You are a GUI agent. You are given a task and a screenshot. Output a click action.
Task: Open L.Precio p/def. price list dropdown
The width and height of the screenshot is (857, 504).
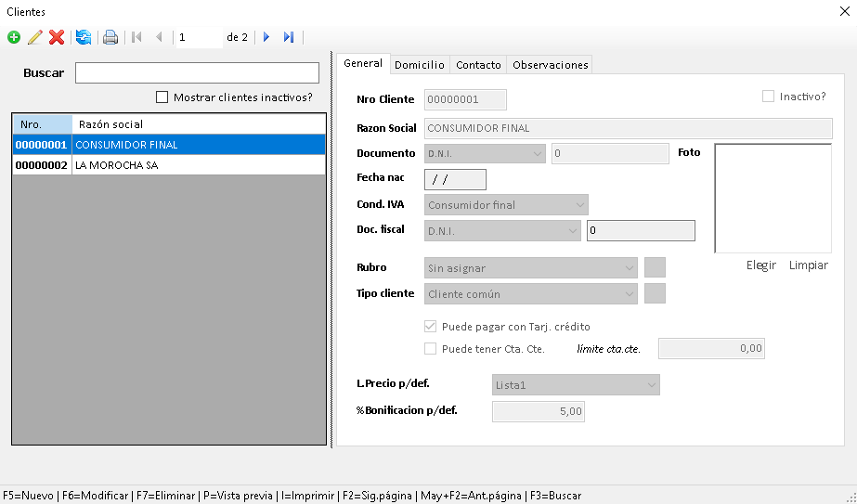[575, 384]
